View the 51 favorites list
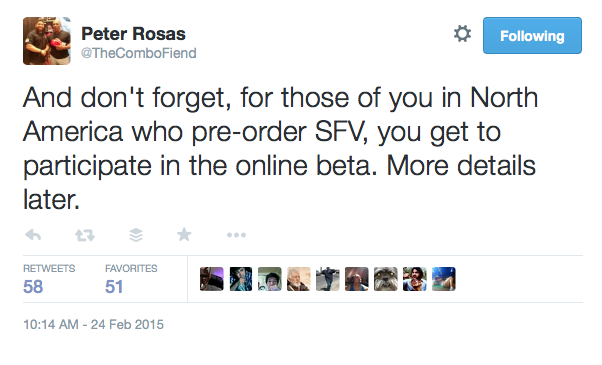Screen dimensions: 602x365 [131, 279]
